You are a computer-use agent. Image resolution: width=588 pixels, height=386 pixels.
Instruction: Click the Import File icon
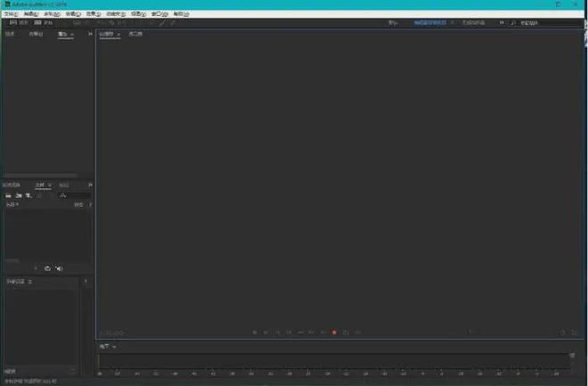click(x=19, y=195)
